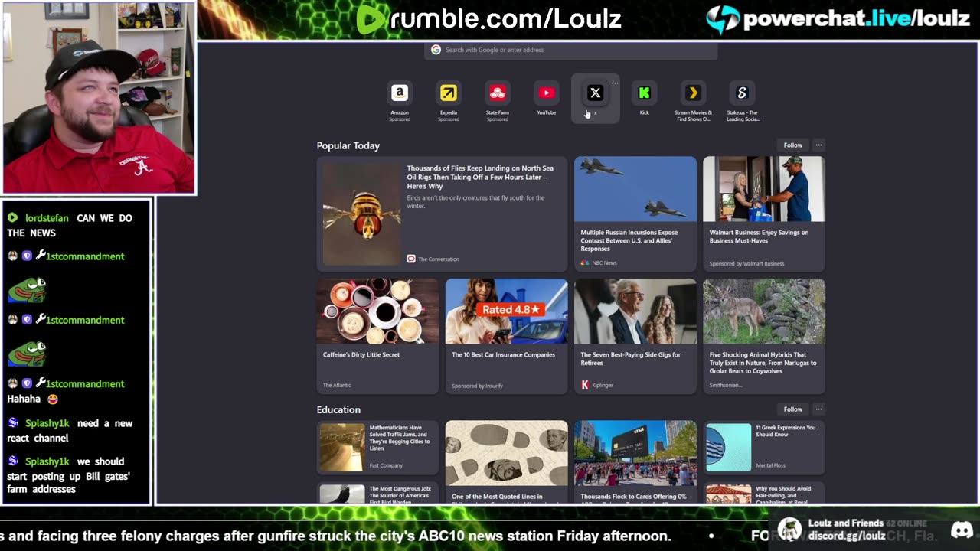Click the Rated 4.8 star ad image
The height and width of the screenshot is (551, 980).
507,311
